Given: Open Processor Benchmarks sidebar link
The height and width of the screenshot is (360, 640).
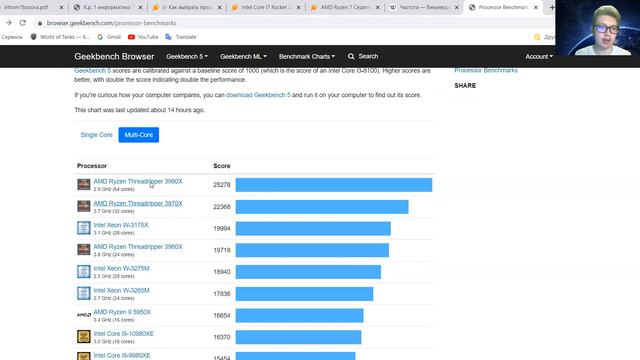Looking at the screenshot, I should coord(486,70).
